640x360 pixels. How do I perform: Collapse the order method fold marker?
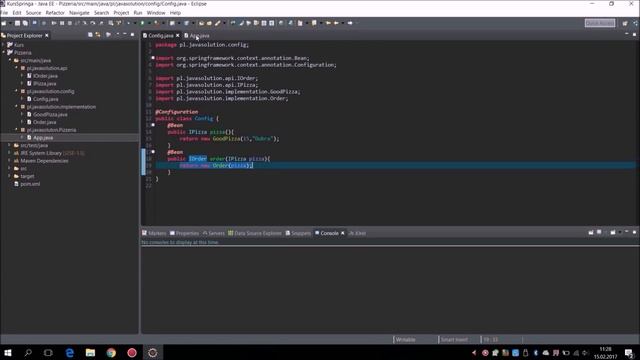(x=153, y=152)
